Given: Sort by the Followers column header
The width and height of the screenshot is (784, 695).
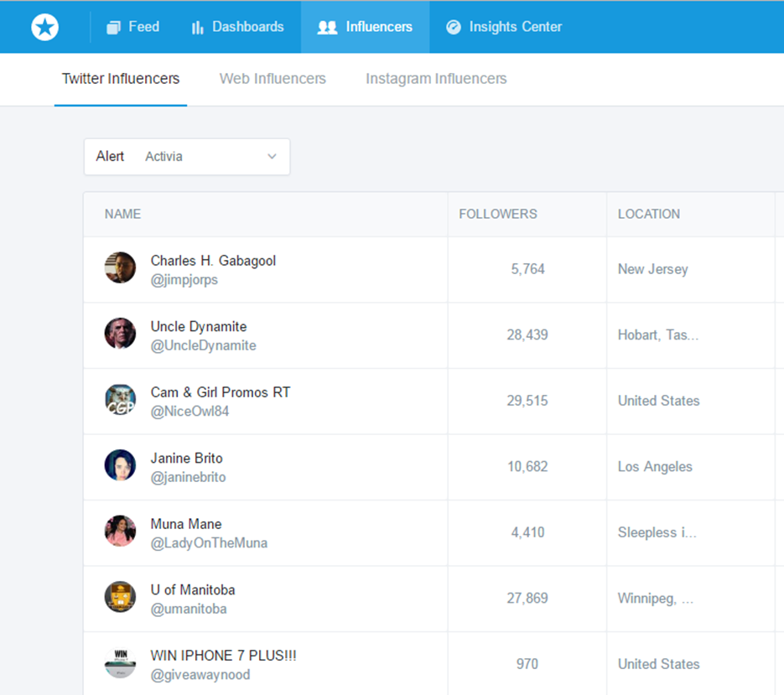Looking at the screenshot, I should 498,214.
